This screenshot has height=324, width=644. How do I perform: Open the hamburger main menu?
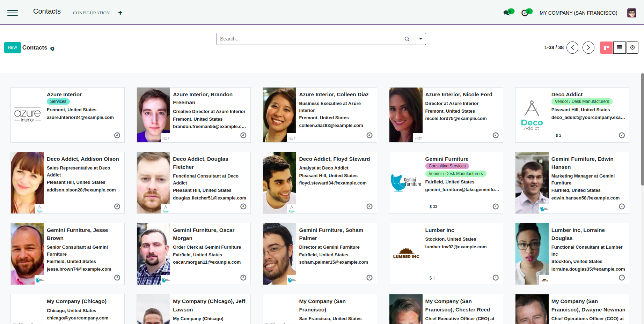point(13,13)
